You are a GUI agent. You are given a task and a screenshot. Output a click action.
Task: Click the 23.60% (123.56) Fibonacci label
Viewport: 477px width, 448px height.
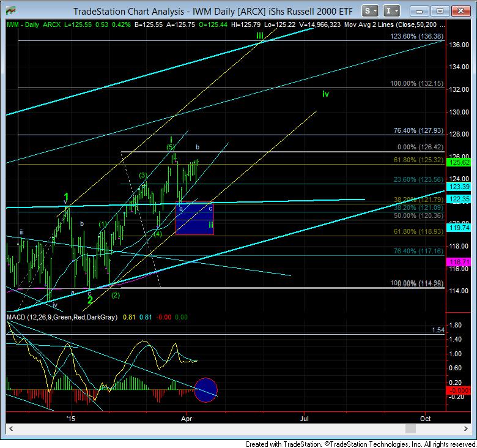[418, 179]
